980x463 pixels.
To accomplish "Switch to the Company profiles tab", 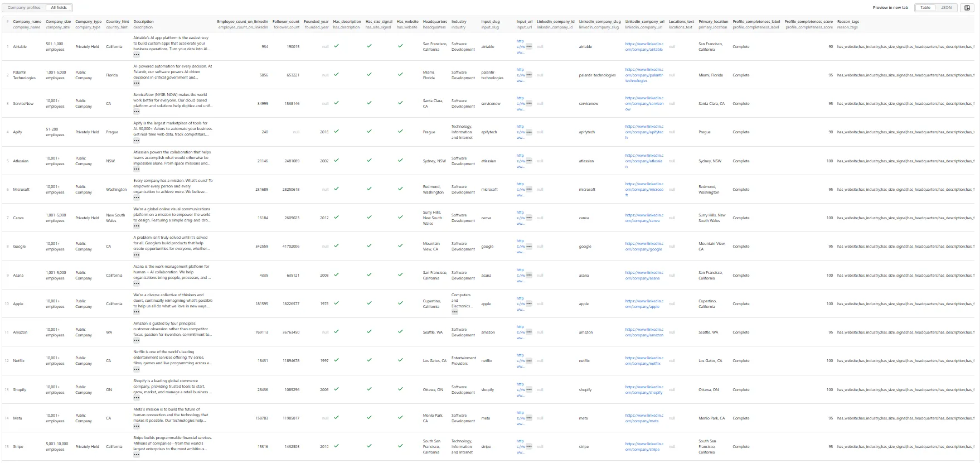I will (x=24, y=8).
